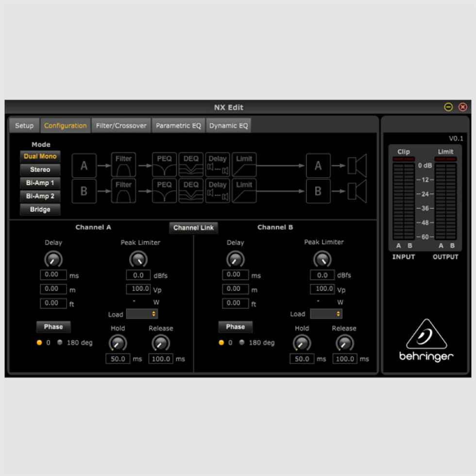Image resolution: width=476 pixels, height=476 pixels.
Task: Click the Filter block in Channel B chain
Action: tap(123, 191)
